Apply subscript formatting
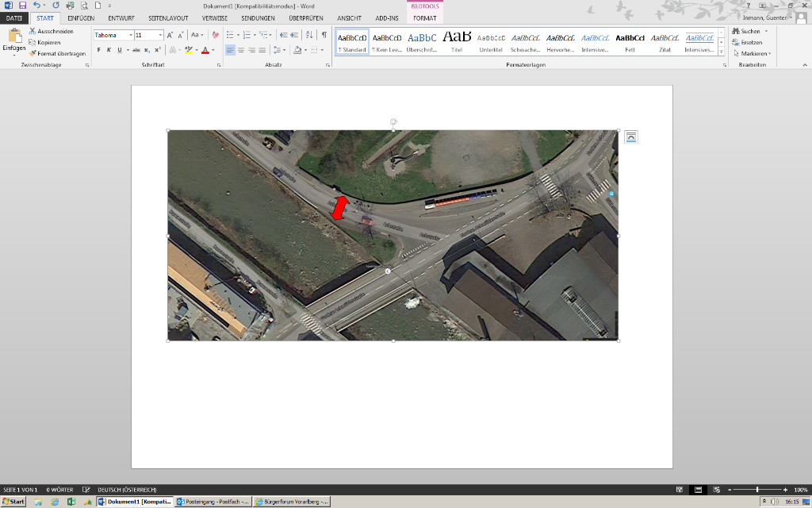The height and width of the screenshot is (508, 812). [x=147, y=50]
